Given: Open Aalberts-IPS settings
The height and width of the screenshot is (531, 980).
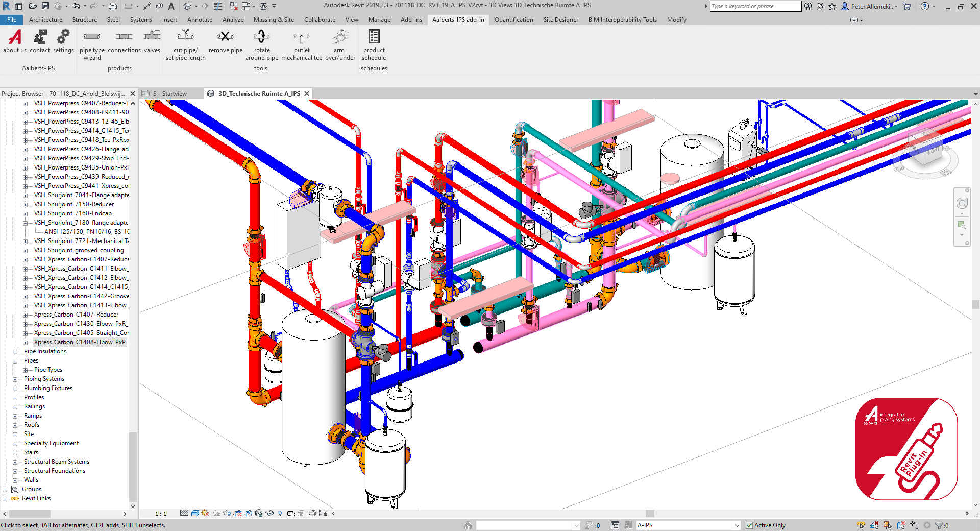Looking at the screenshot, I should pos(63,41).
